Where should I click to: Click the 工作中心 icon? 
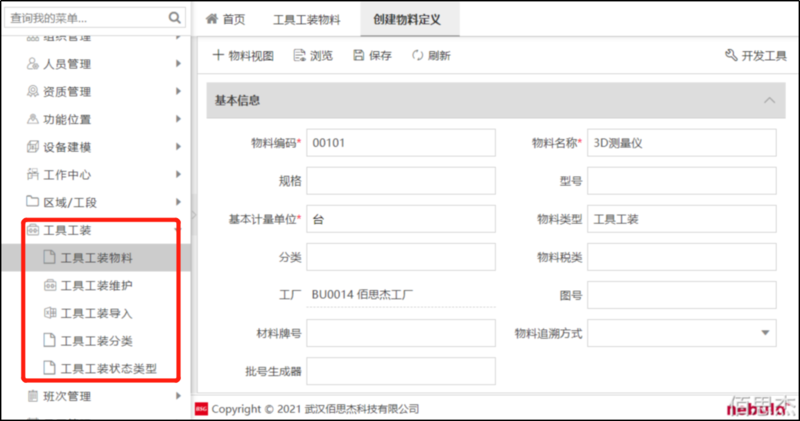[33, 175]
